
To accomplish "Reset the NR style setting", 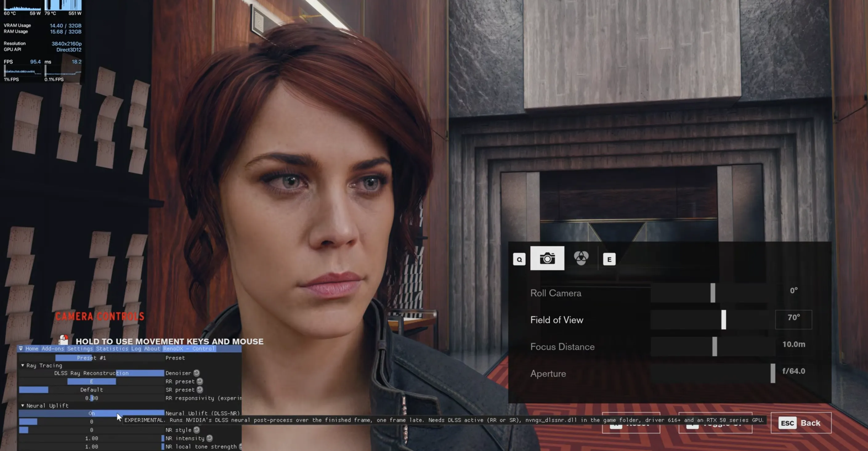I will click(x=197, y=430).
